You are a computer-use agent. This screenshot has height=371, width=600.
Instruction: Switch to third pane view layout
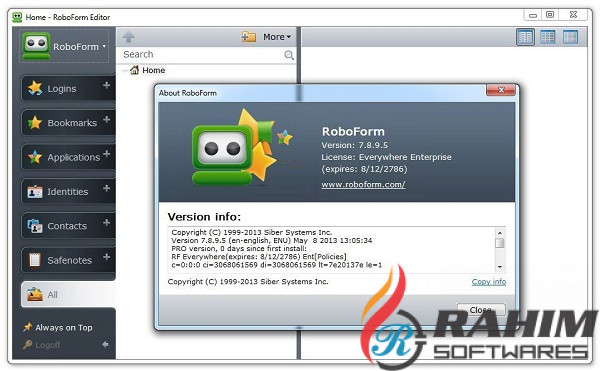(x=570, y=37)
